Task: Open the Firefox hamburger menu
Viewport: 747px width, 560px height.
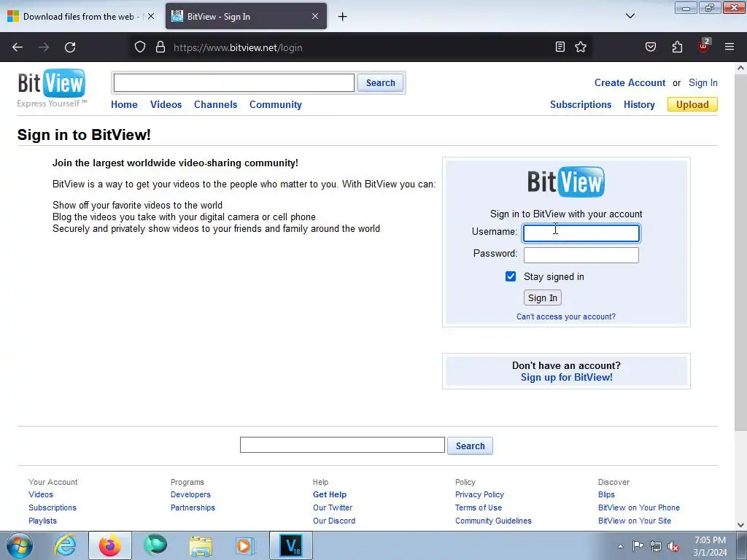Action: click(729, 47)
